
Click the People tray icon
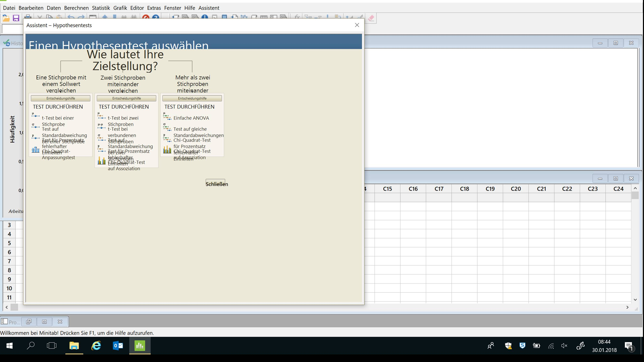point(491,345)
